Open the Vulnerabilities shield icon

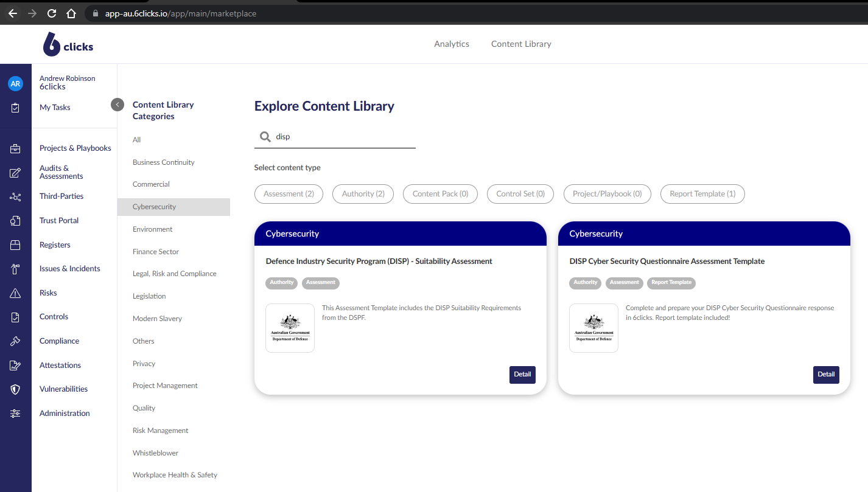15,389
